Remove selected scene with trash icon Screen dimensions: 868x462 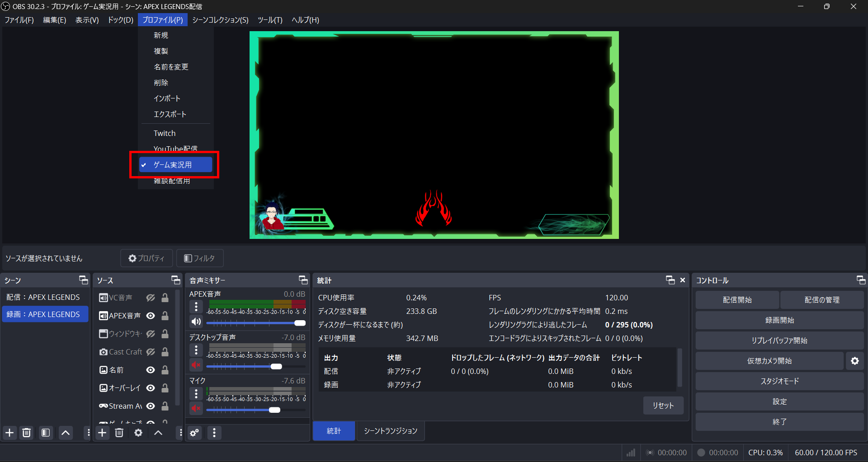tap(27, 433)
